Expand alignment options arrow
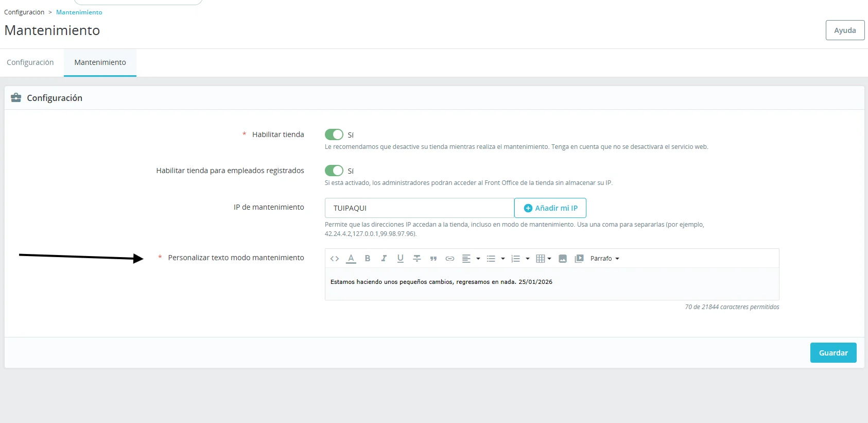 point(478,259)
